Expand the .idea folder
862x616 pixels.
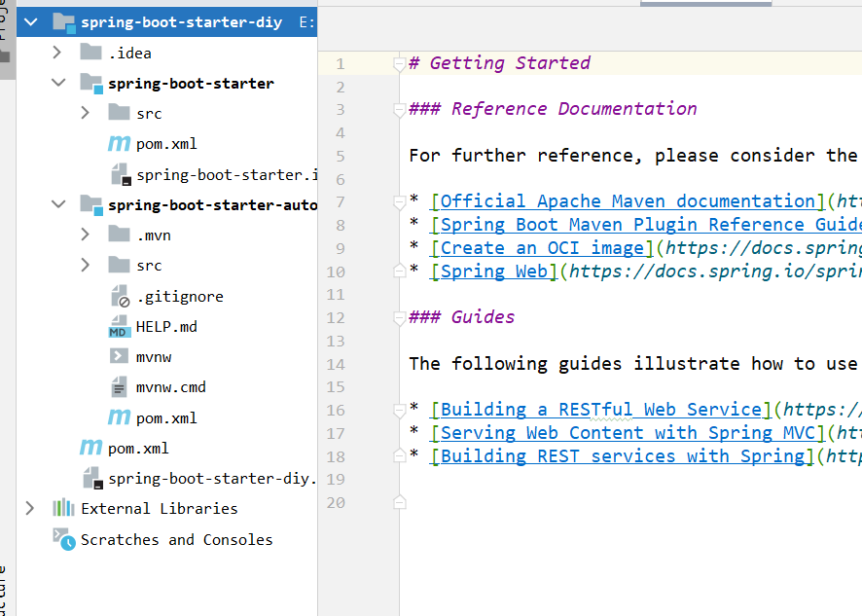pyautogui.click(x=57, y=53)
